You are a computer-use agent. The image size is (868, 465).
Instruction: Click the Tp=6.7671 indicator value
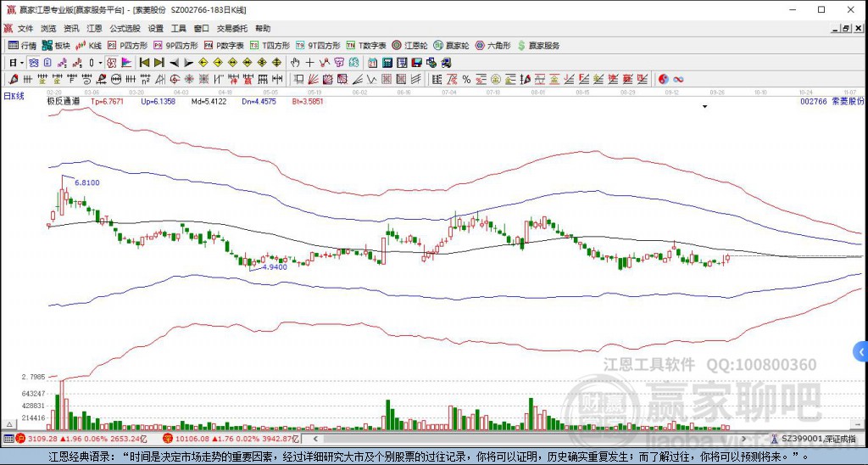pyautogui.click(x=107, y=102)
